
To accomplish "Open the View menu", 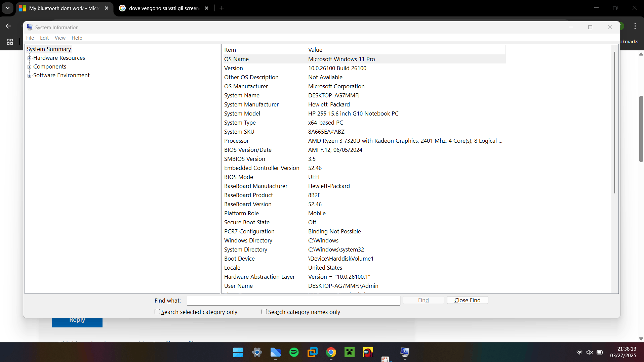I will coord(60,38).
